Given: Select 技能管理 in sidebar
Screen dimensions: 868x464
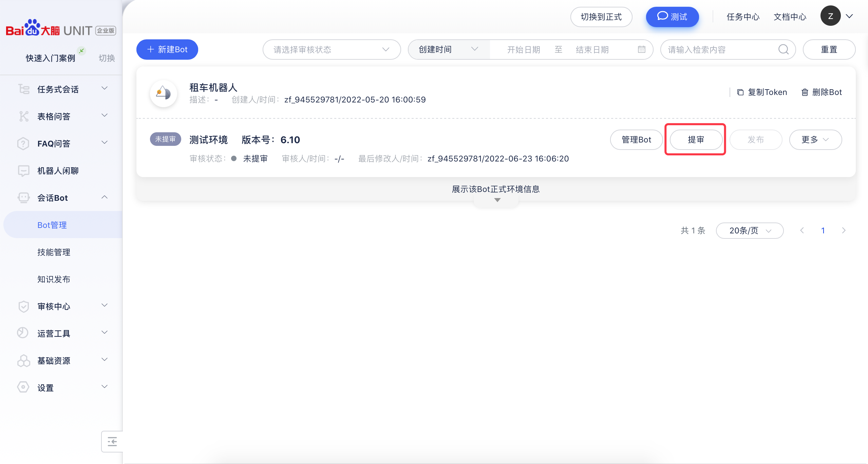Looking at the screenshot, I should click(54, 252).
